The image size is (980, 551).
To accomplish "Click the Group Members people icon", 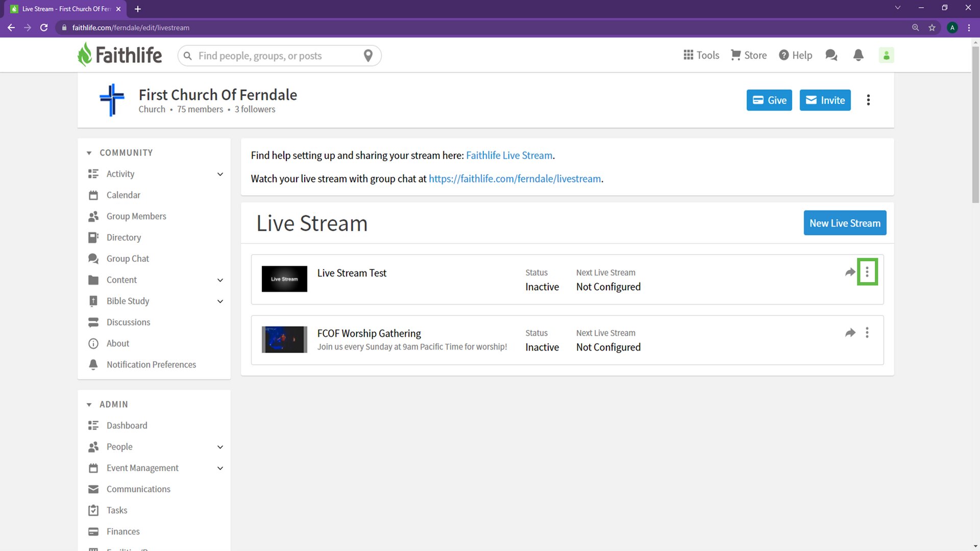I will [x=93, y=216].
